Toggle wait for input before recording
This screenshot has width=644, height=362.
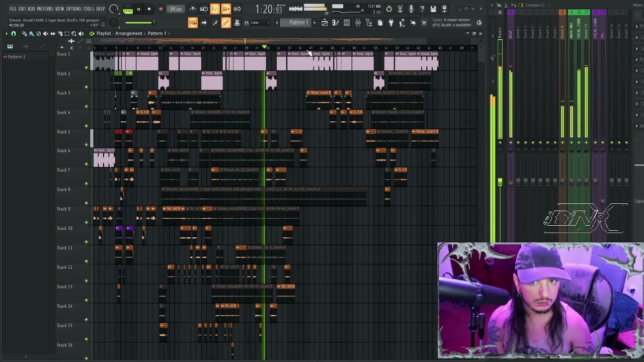point(204,9)
